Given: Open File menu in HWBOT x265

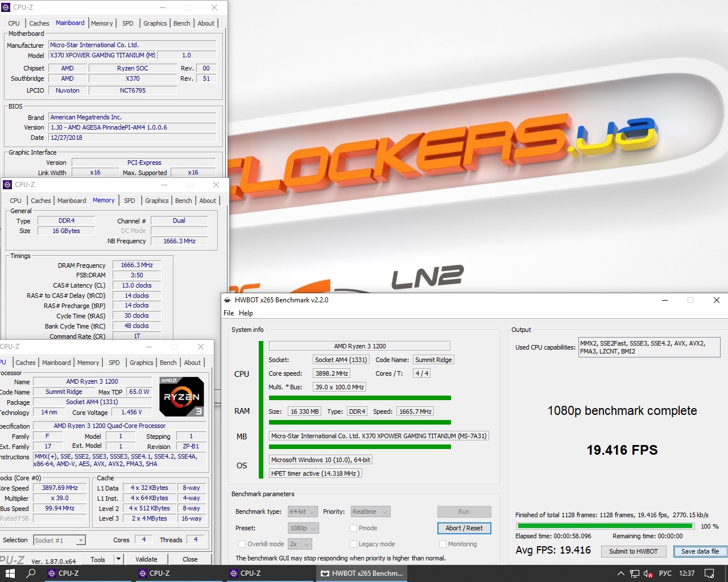Looking at the screenshot, I should click(229, 313).
